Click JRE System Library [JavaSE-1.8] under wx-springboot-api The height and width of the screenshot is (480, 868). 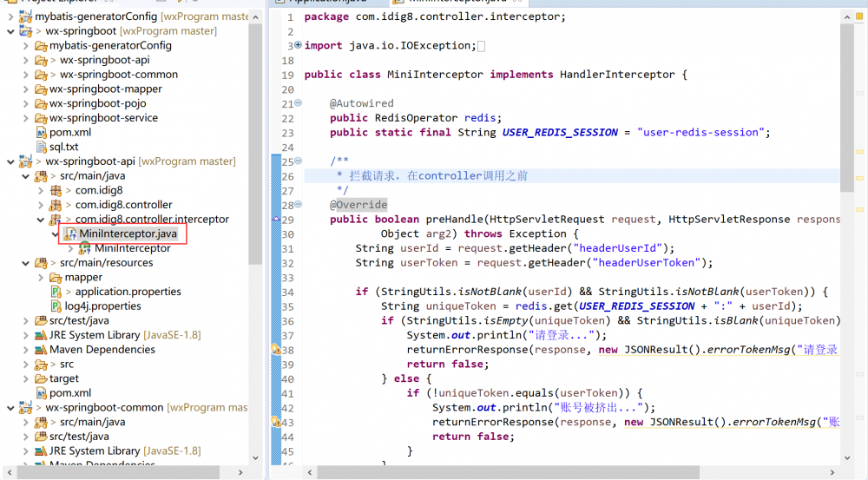tap(125, 335)
